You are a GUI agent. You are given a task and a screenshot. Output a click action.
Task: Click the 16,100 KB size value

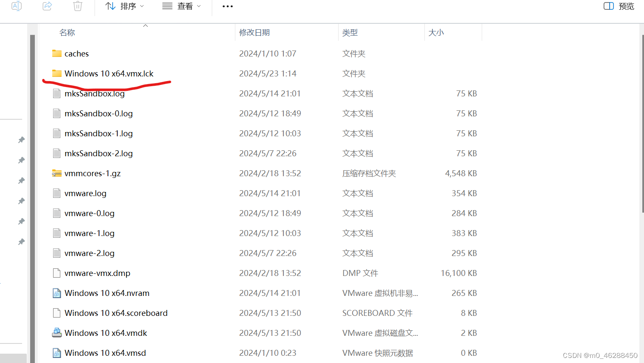click(x=459, y=273)
